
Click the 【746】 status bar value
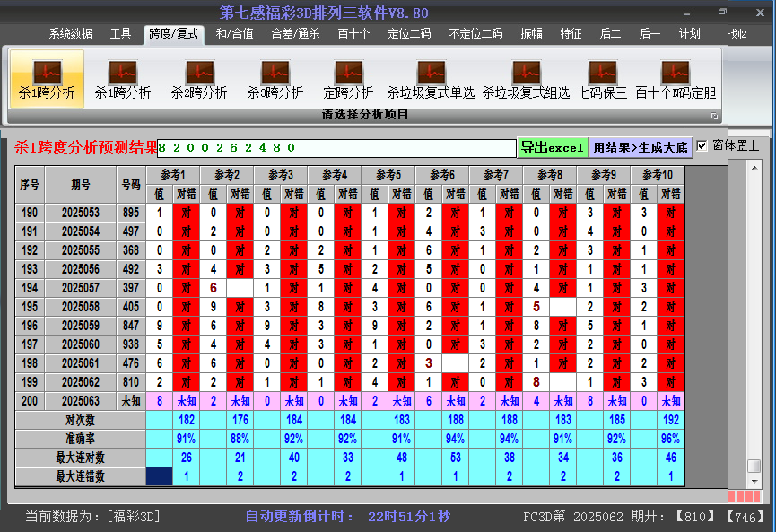[x=745, y=517]
